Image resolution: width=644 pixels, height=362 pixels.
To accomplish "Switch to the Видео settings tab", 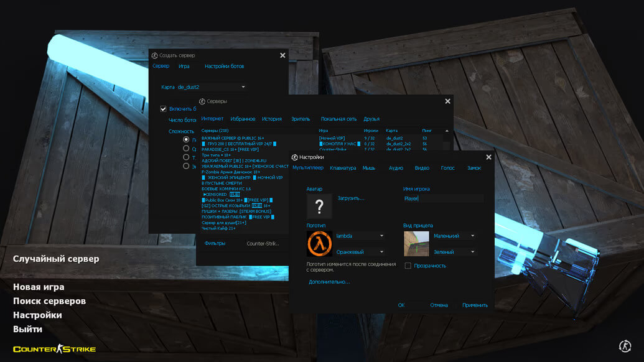I will 422,168.
